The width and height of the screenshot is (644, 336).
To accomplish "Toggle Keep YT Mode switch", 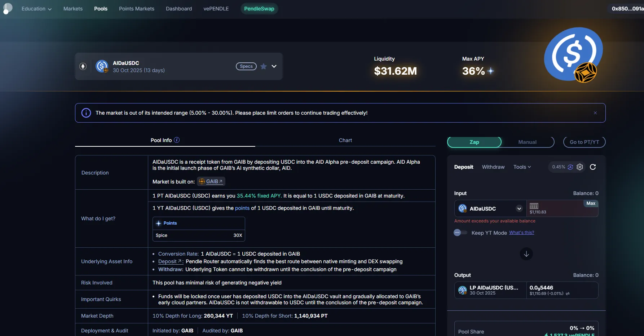I will (460, 233).
